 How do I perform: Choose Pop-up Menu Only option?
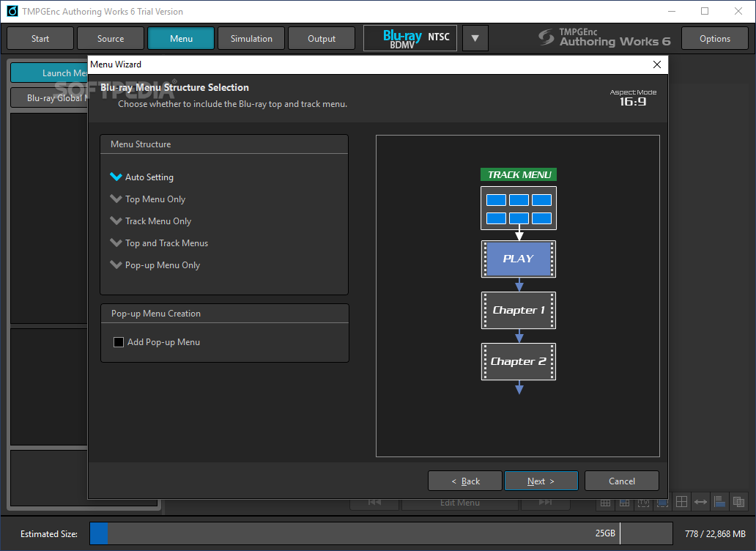[155, 265]
